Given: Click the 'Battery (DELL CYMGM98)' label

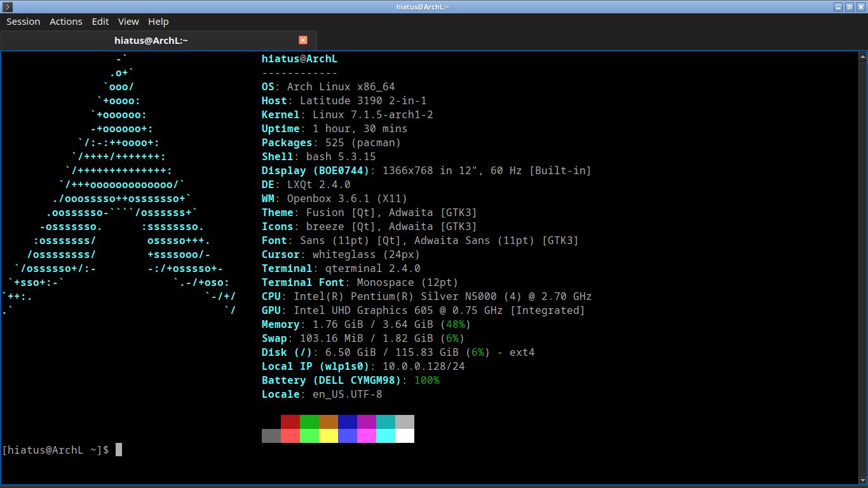Looking at the screenshot, I should pyautogui.click(x=332, y=381).
